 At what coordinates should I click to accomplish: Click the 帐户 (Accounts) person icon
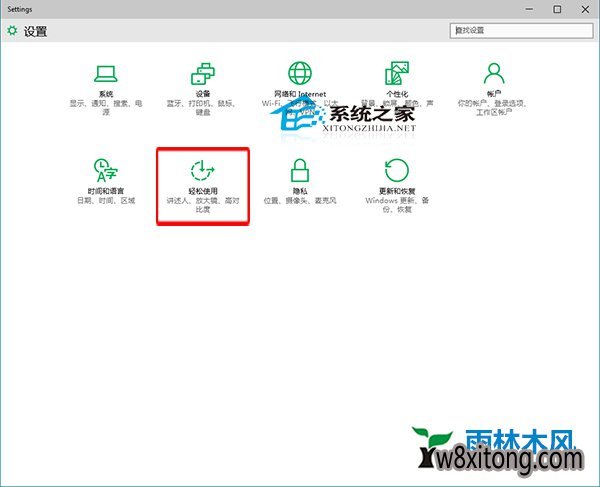[493, 74]
